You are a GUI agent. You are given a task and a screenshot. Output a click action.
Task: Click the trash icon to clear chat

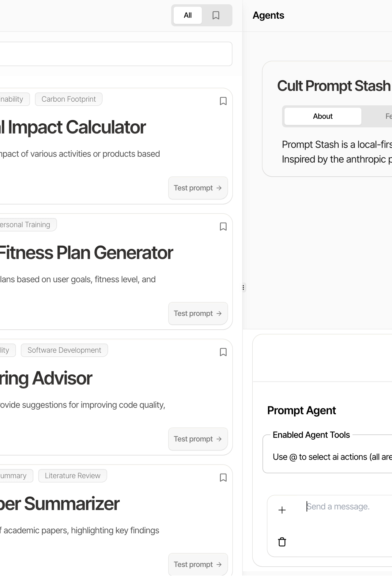[282, 542]
